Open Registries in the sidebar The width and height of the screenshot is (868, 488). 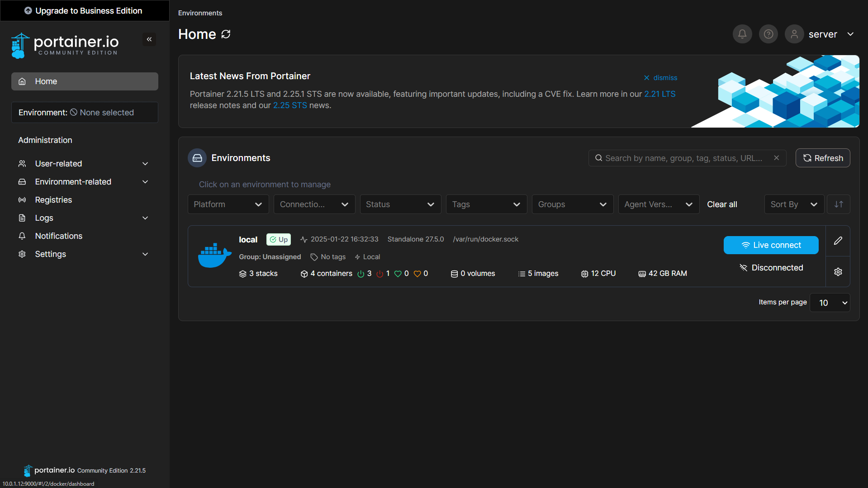point(53,200)
